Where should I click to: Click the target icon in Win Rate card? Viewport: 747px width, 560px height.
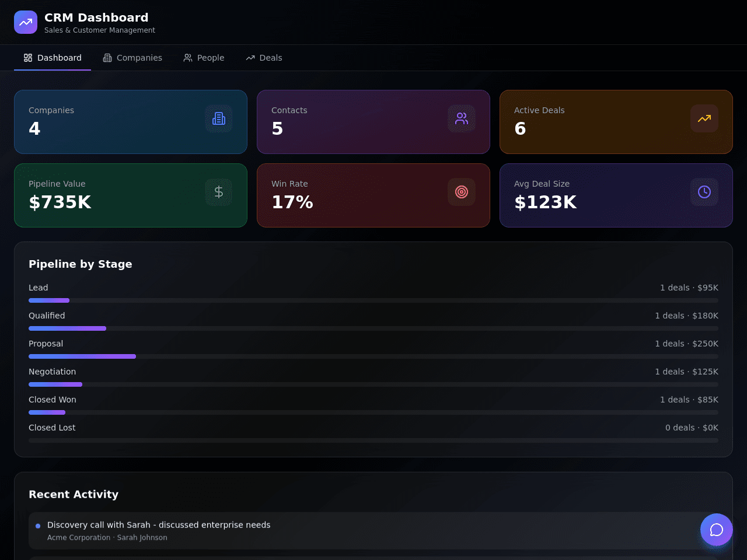click(x=462, y=192)
